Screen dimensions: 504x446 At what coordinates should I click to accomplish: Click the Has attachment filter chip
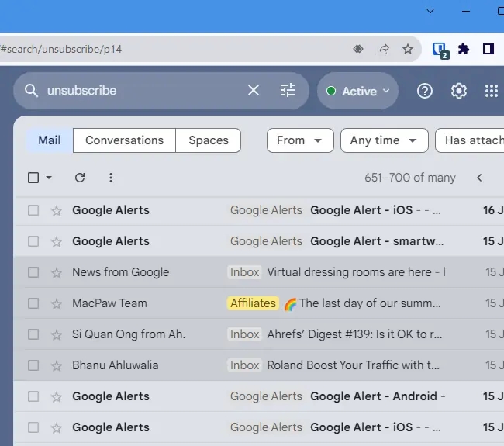coord(470,140)
